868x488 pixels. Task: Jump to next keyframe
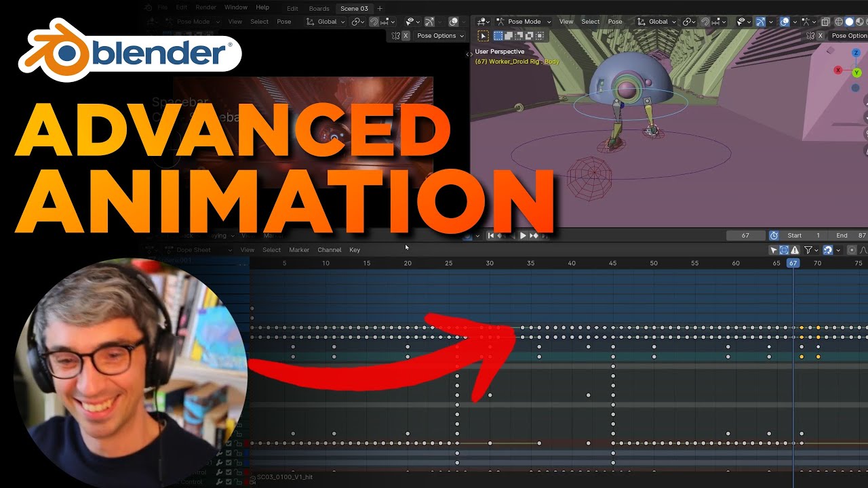pos(534,235)
